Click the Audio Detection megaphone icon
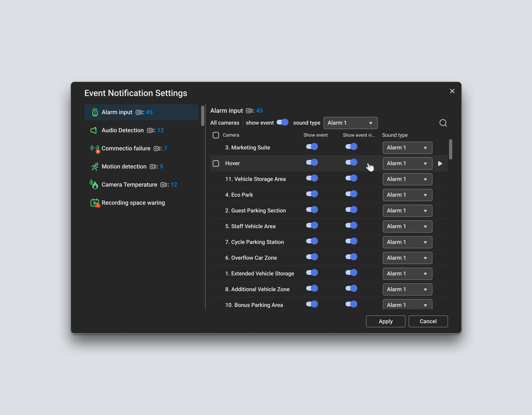Screen dimensions: 532x415 pos(94,130)
